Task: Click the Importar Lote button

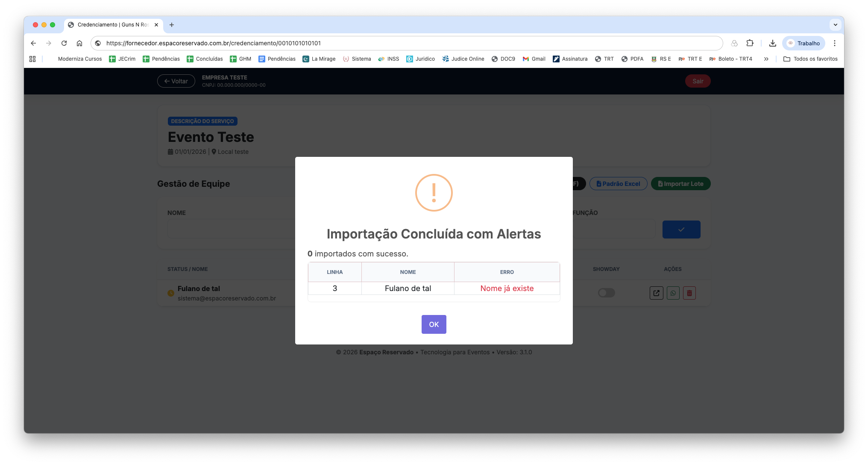Action: (x=680, y=184)
